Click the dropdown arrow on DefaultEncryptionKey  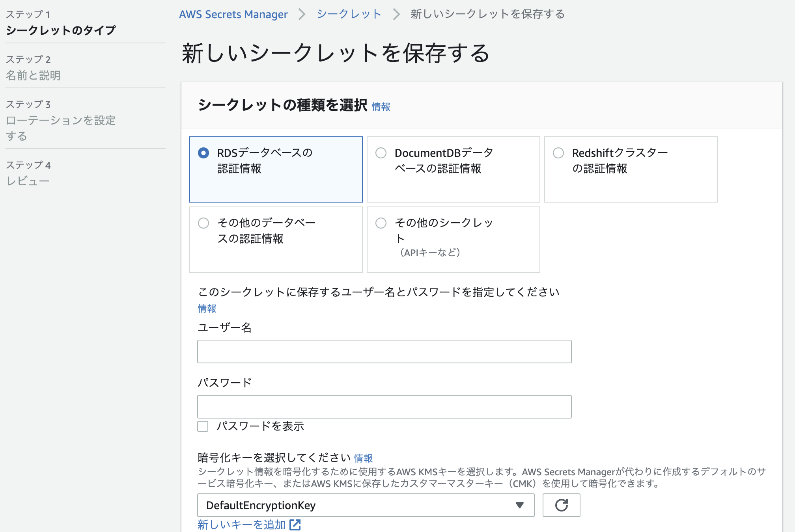(x=519, y=505)
